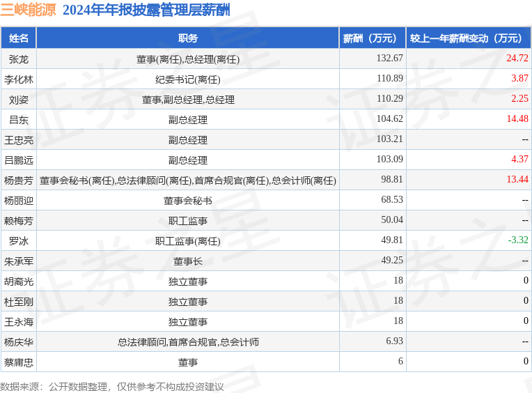Select the name cell 李化林
The image size is (532, 393).
coord(19,79)
